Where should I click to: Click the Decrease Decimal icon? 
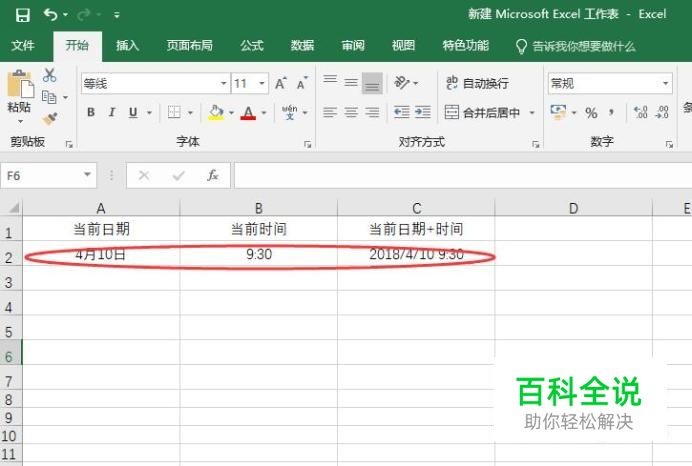pos(662,113)
